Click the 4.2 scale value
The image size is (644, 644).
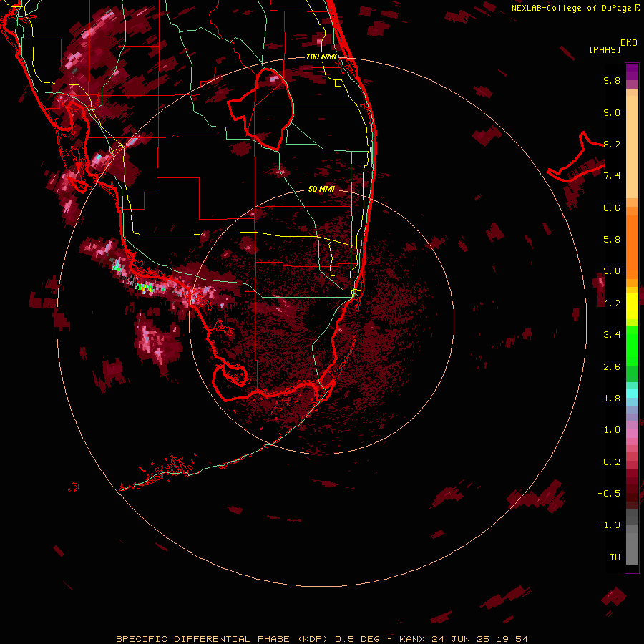click(612, 303)
